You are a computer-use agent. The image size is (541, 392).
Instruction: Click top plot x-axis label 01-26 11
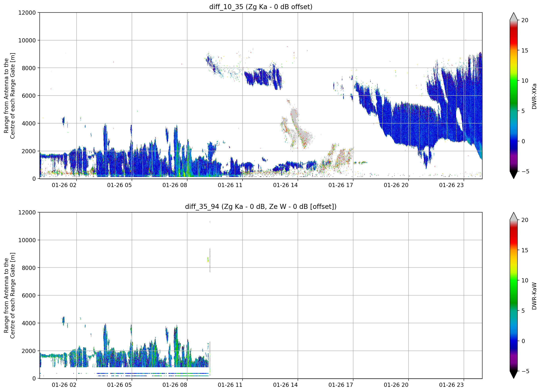pyautogui.click(x=230, y=185)
